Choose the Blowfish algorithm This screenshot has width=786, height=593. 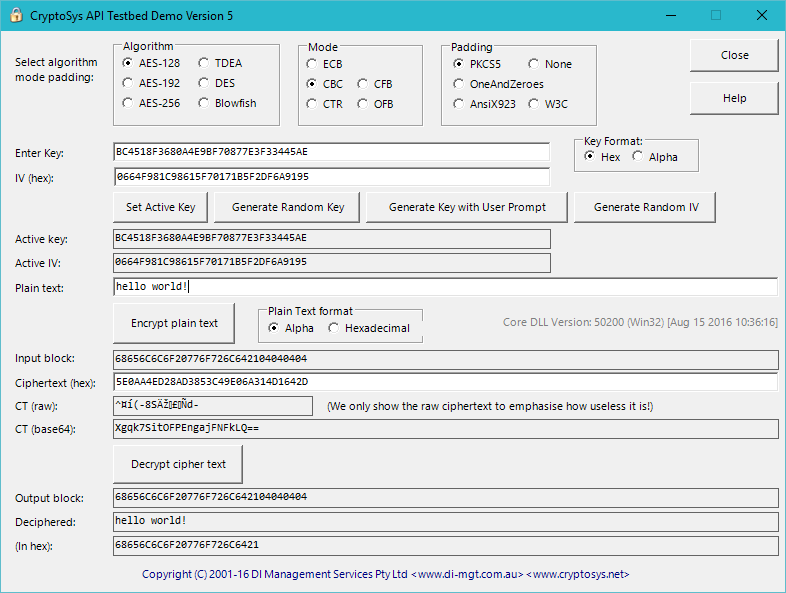pos(206,103)
